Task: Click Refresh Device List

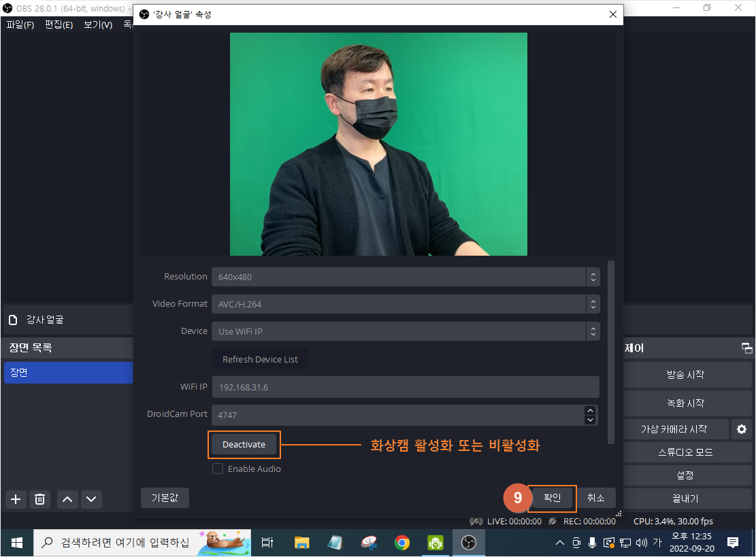Action: point(259,359)
